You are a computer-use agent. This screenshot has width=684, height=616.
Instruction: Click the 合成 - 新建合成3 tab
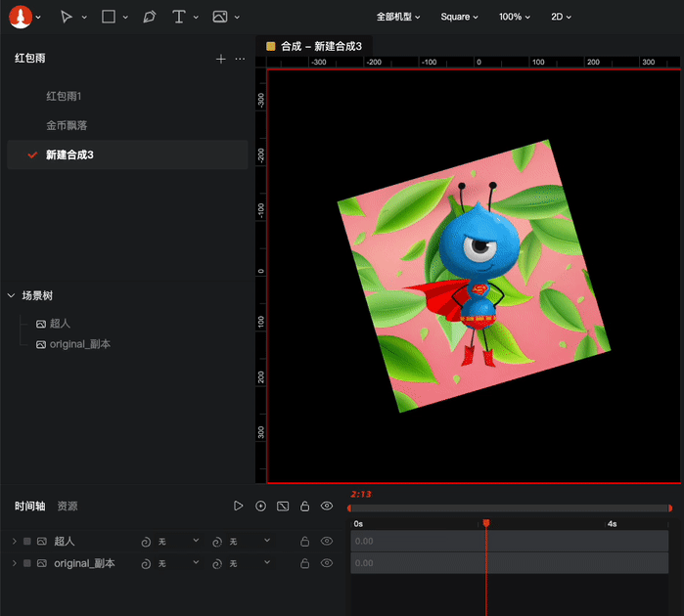coord(314,46)
